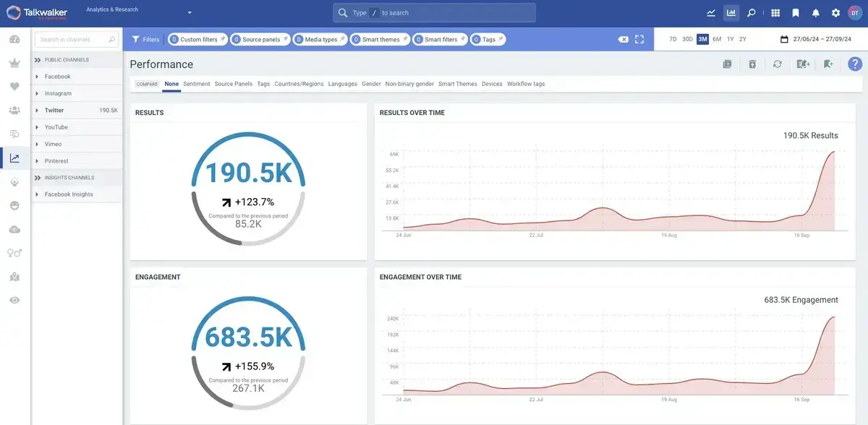Toggle pin on Custom filters chip

(223, 39)
